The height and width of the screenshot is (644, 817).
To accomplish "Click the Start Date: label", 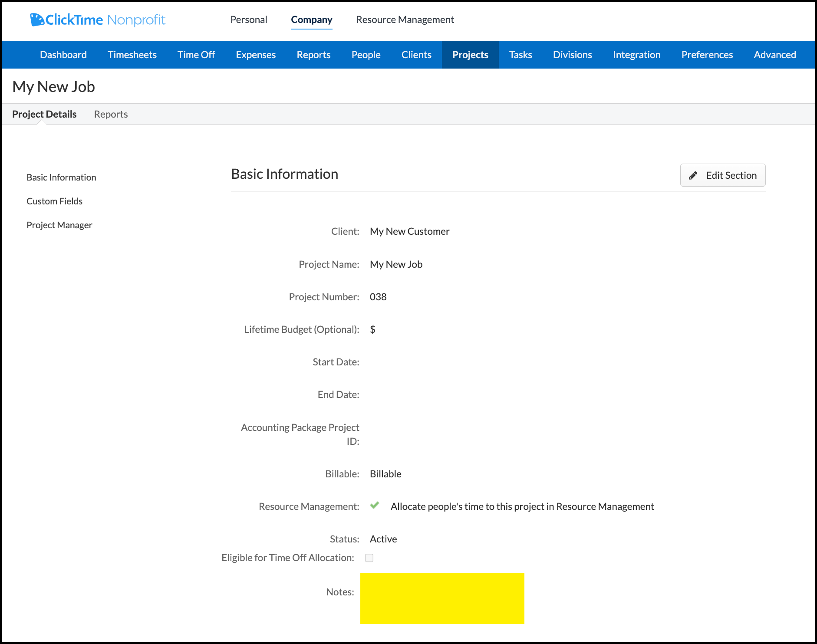I will [336, 362].
